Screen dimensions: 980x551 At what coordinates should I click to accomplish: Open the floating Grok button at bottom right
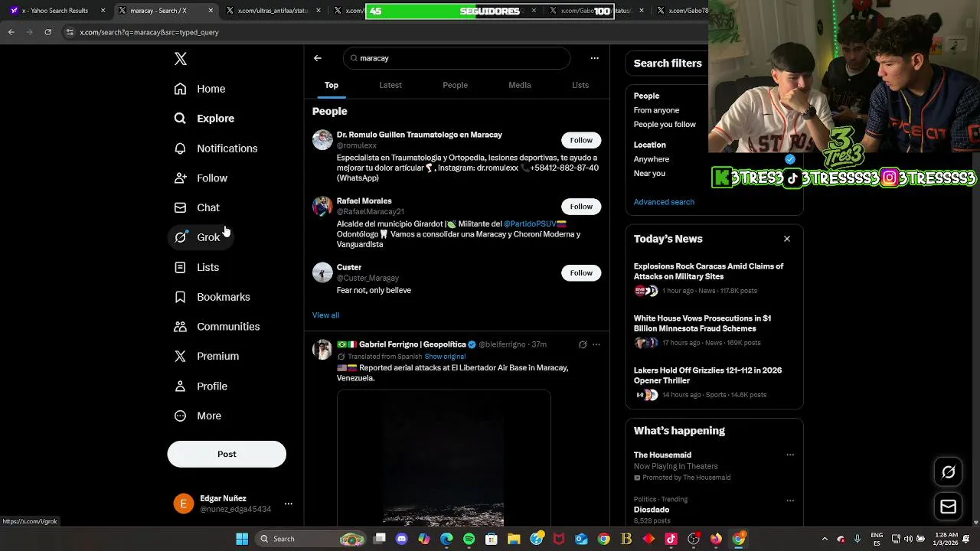949,472
